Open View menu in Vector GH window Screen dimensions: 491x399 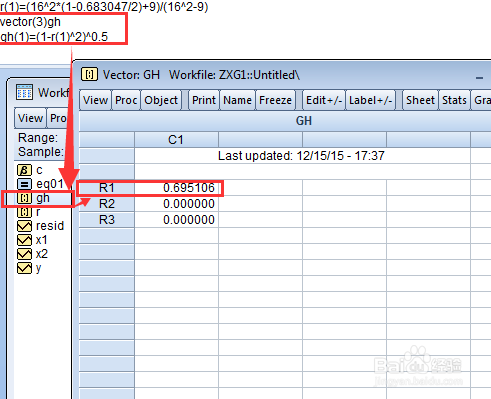click(x=95, y=100)
